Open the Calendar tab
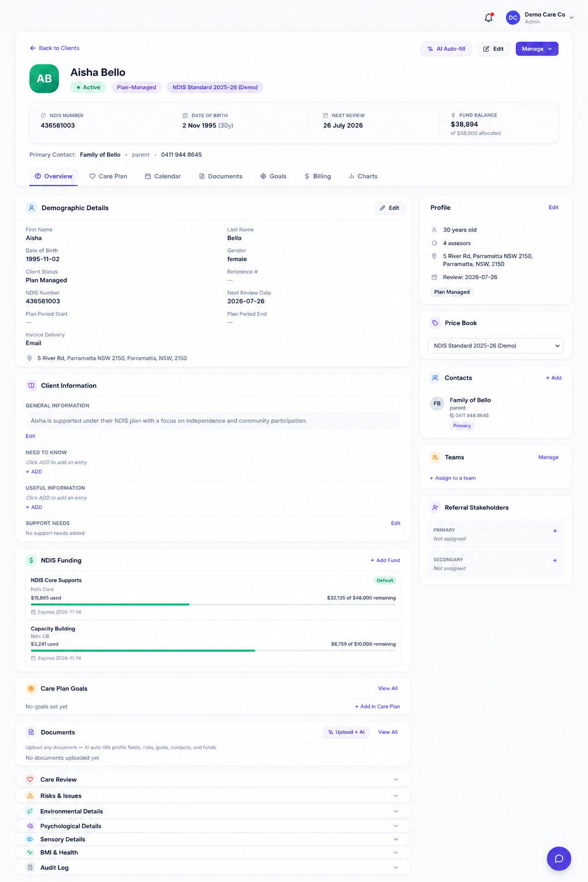 pyautogui.click(x=163, y=176)
